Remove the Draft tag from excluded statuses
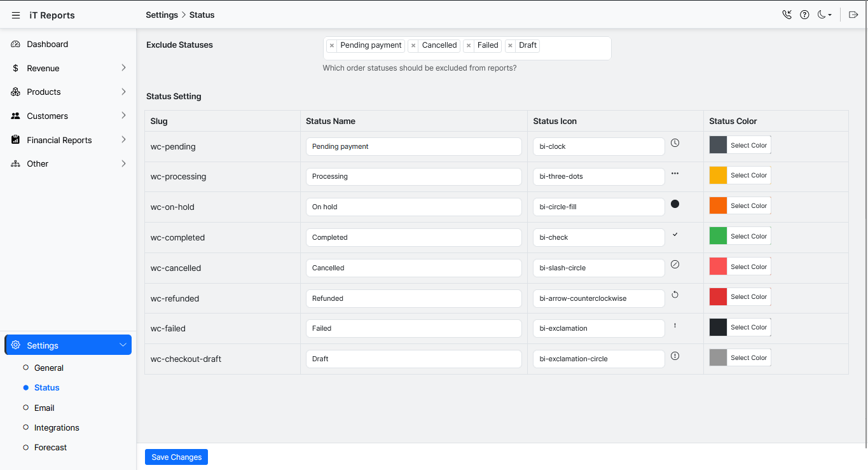Viewport: 868px width, 470px height. [511, 46]
